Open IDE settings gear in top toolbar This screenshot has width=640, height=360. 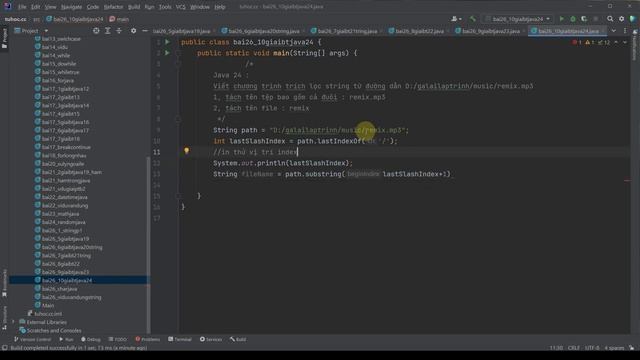622,19
